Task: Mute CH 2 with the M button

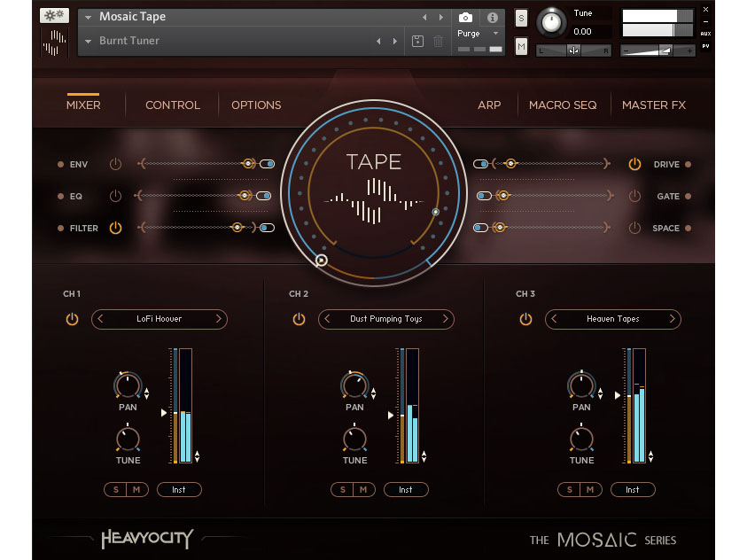Action: click(363, 489)
